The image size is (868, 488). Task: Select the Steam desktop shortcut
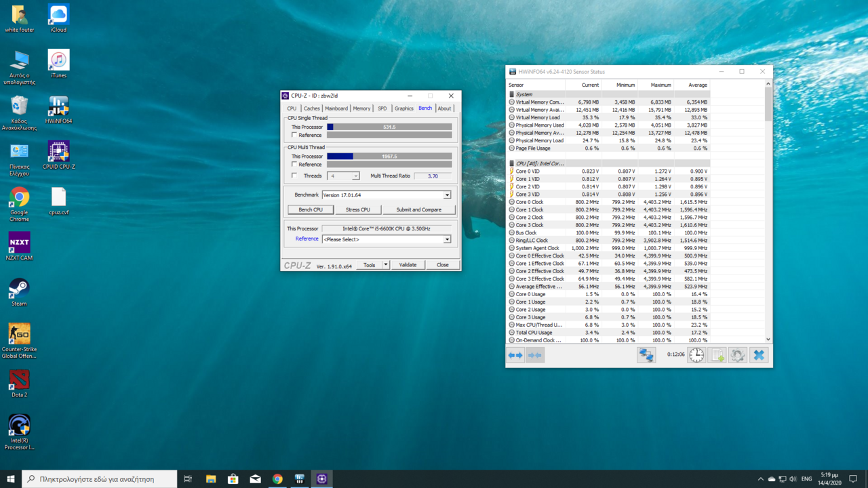click(x=19, y=292)
